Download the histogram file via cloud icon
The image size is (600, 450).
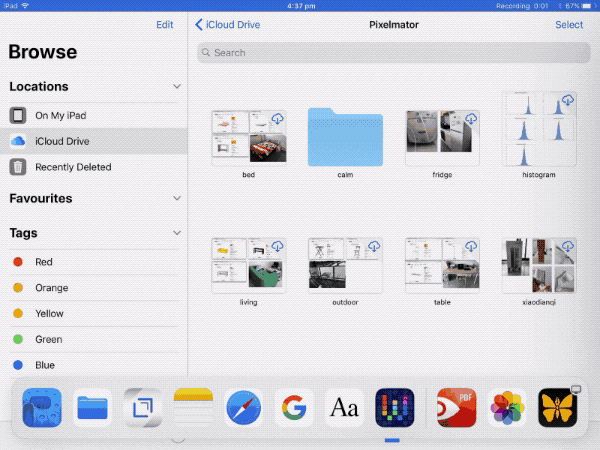(568, 100)
